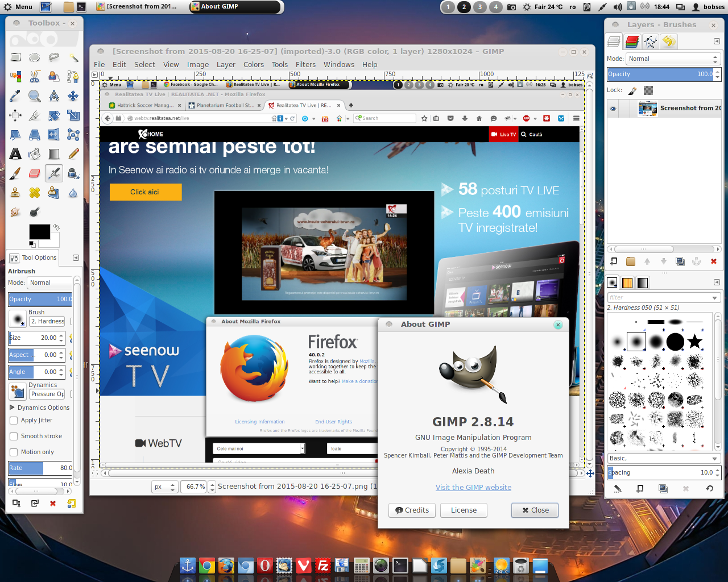
Task: Select the Text tool
Action: [15, 154]
